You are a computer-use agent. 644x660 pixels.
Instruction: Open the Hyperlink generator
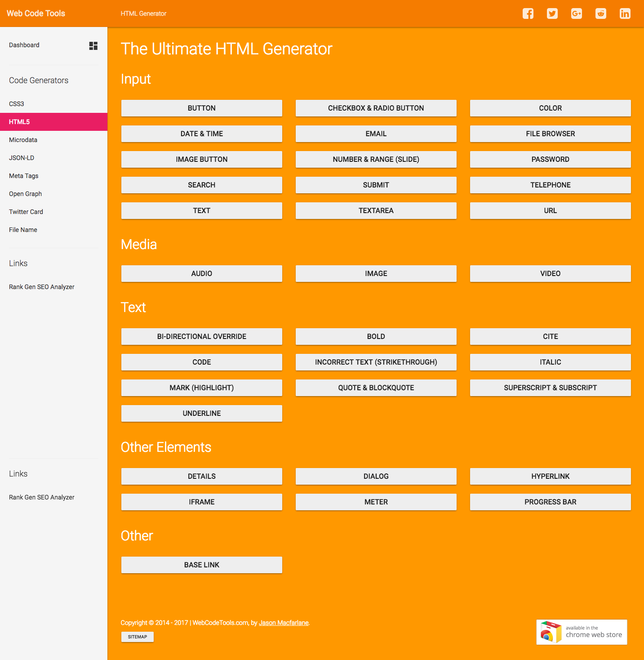(x=551, y=476)
